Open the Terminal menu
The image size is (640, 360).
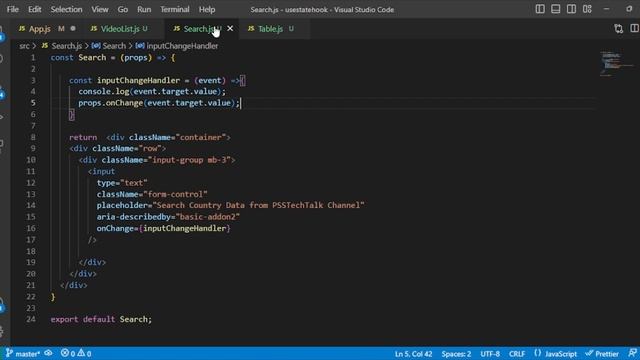point(175,9)
